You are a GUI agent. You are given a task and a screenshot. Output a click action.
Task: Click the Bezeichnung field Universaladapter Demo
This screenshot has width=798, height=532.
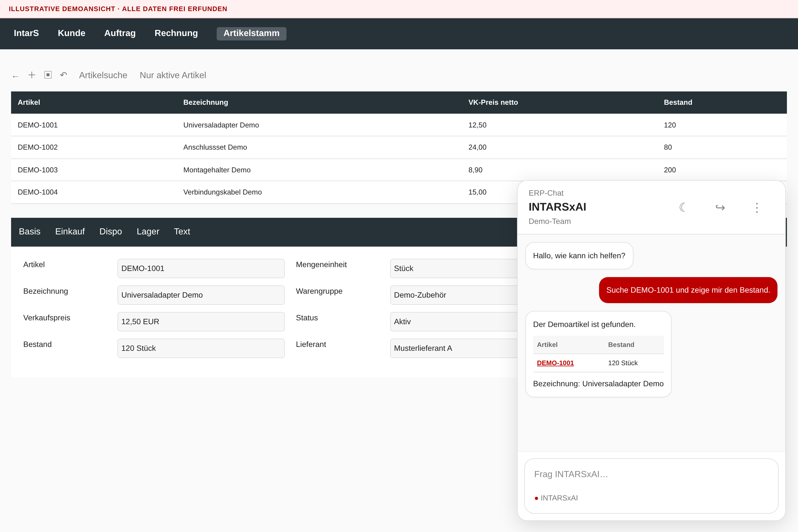[201, 295]
